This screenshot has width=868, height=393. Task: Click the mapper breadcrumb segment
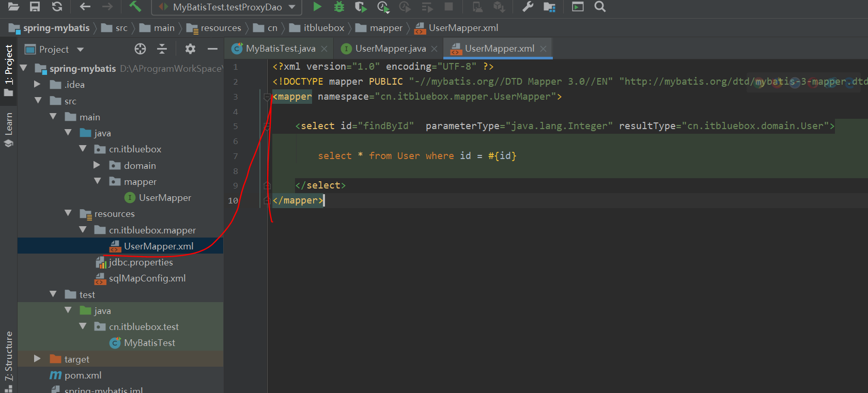[x=379, y=28]
